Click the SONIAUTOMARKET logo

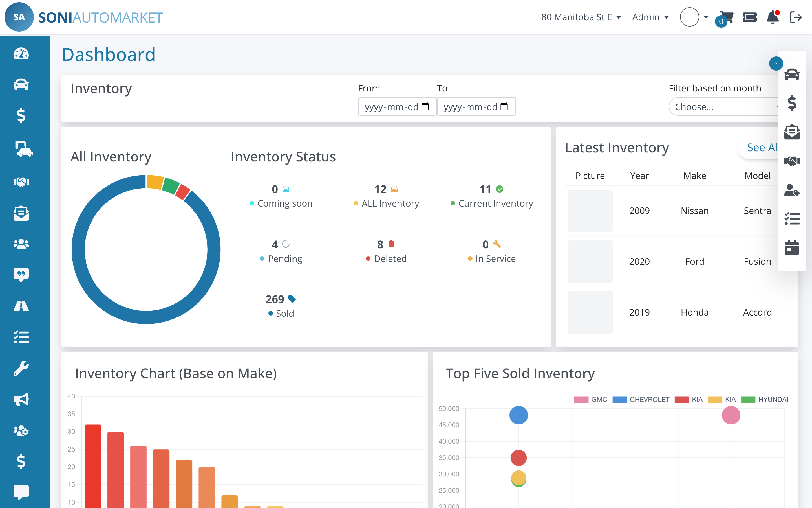point(83,17)
